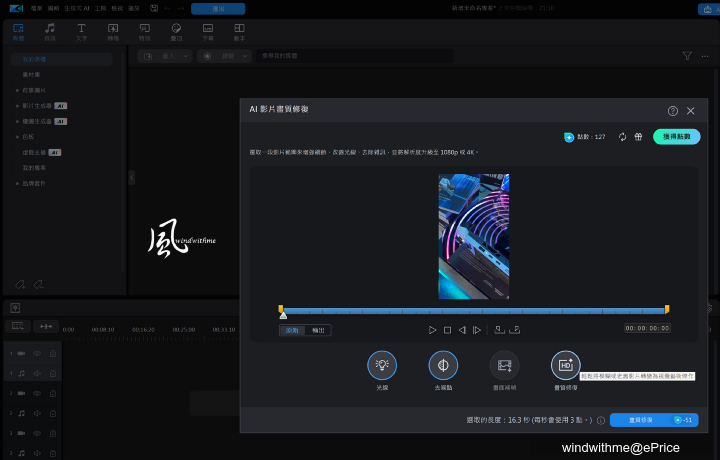
Task: Open the 匯入 import dropdown arrow
Action: pyautogui.click(x=186, y=56)
